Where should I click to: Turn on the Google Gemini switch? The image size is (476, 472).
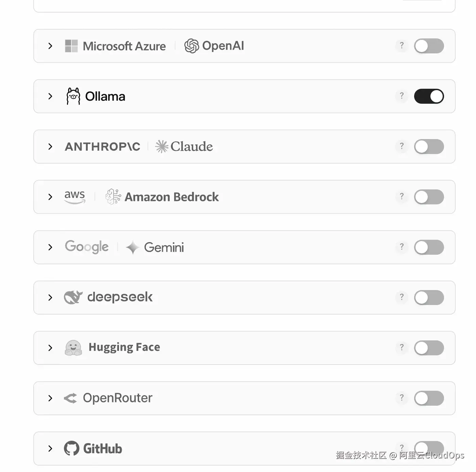pyautogui.click(x=429, y=247)
